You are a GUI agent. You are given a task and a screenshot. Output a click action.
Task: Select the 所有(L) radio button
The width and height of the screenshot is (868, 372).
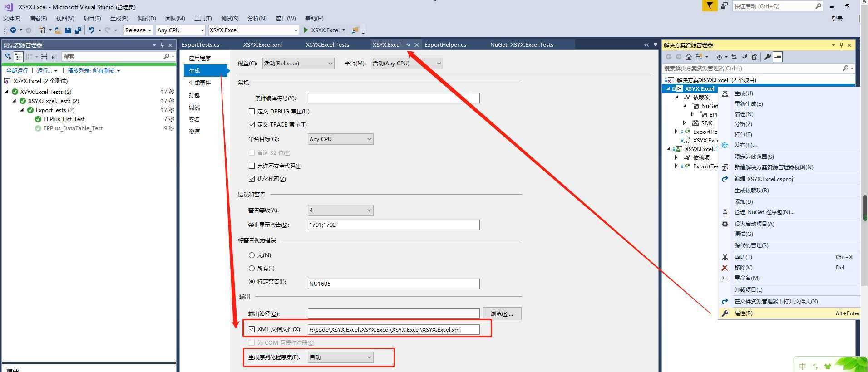(252, 268)
